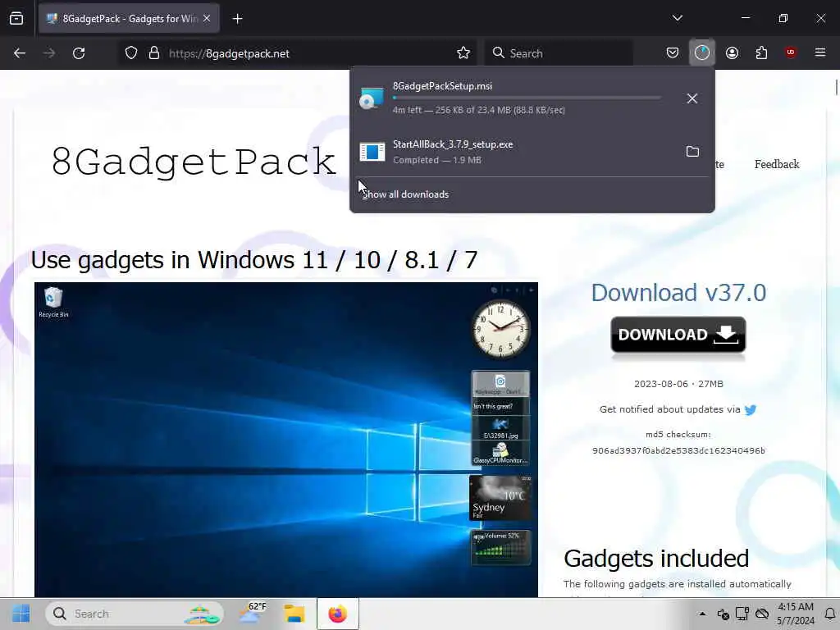The width and height of the screenshot is (840, 630).
Task: Click the page vertical scrollbar thumb
Action: (836, 87)
